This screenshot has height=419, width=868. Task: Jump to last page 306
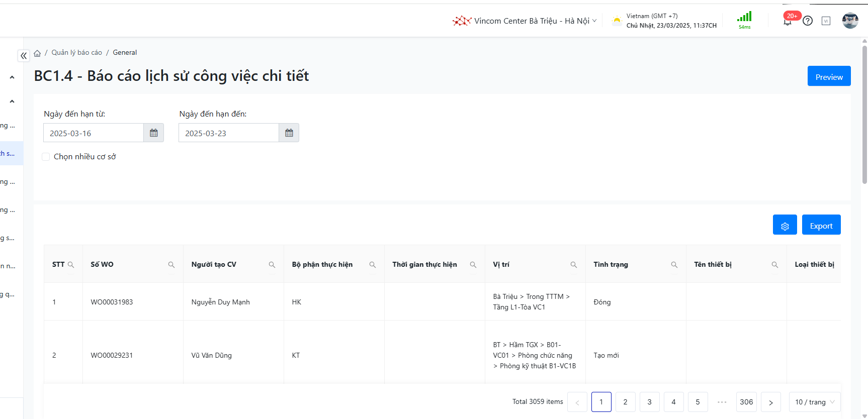(x=746, y=402)
